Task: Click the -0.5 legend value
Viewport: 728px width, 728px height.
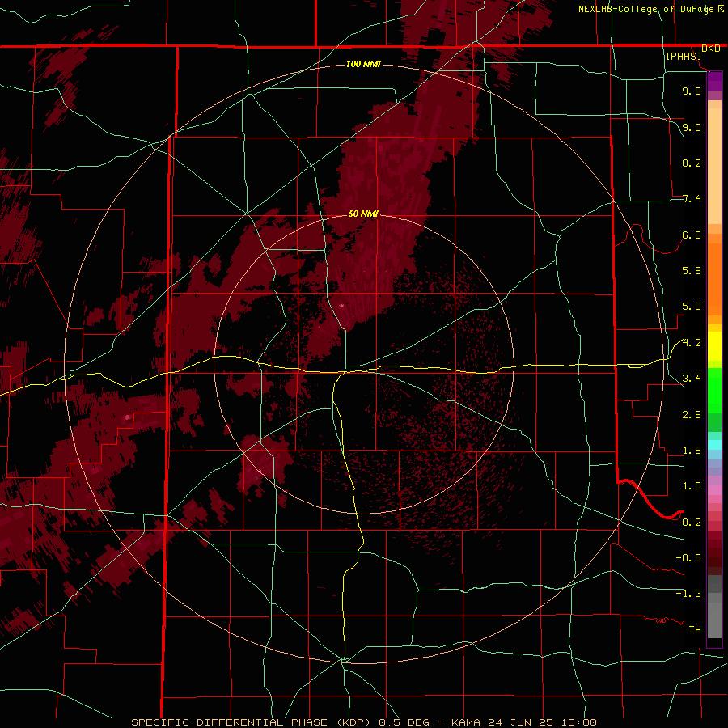Action: coord(688,558)
